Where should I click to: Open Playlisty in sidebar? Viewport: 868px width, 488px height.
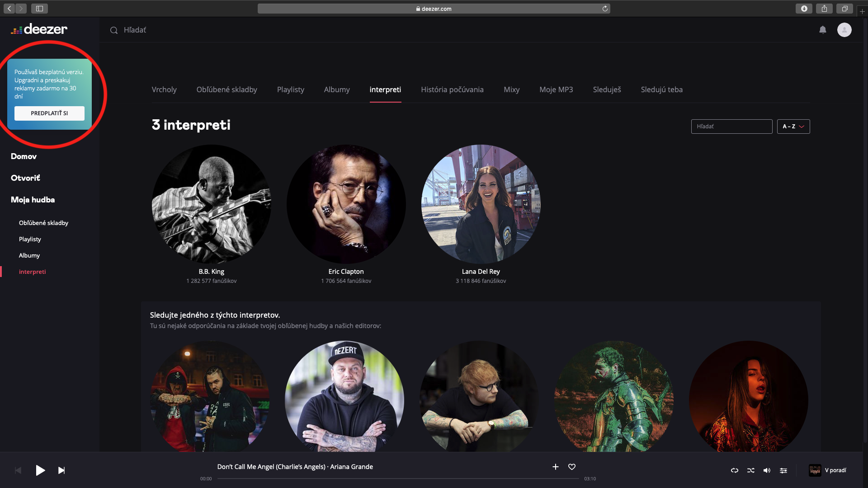(x=30, y=239)
